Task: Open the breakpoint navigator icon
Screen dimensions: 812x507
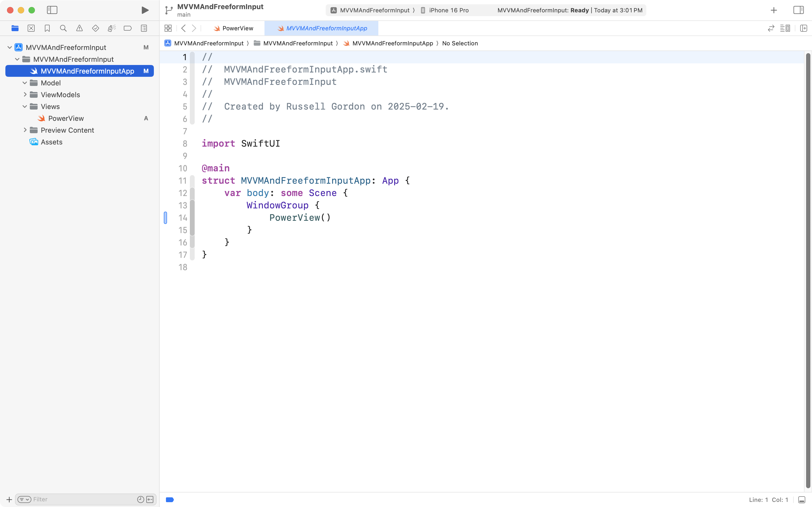Action: click(128, 28)
